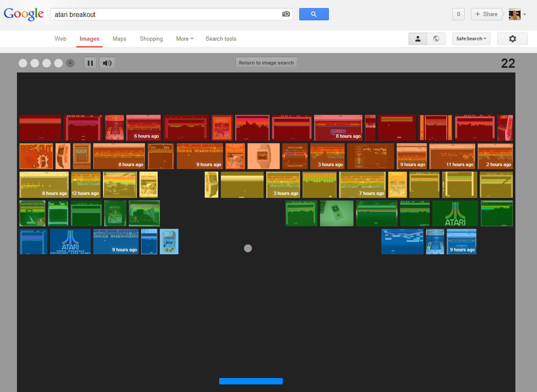The height and width of the screenshot is (392, 537).
Task: Mute the game sound speaker icon
Action: point(107,63)
